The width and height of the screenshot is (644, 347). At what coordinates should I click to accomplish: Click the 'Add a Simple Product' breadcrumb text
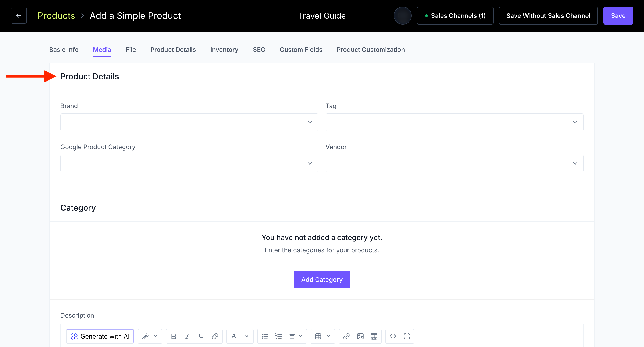point(135,16)
